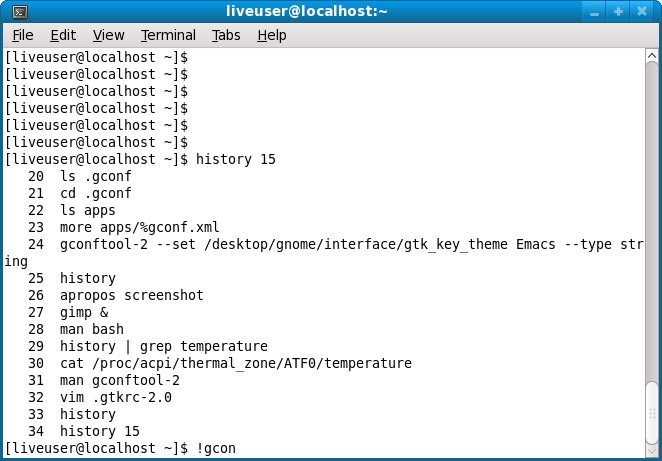The image size is (662, 461).
Task: Close the liveuser@localhost terminal window
Action: 641,12
